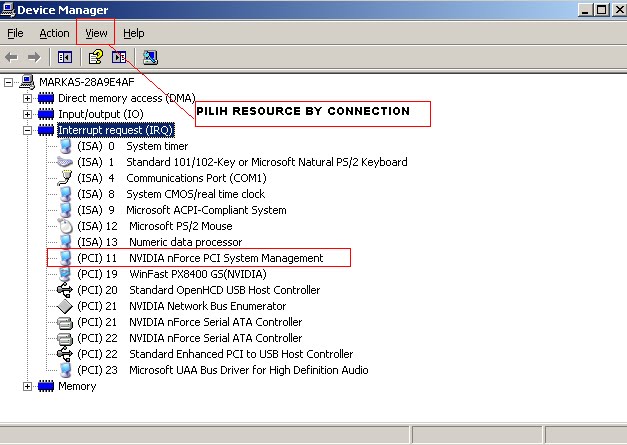Select Direct memory access (DMA) label

[x=127, y=98]
